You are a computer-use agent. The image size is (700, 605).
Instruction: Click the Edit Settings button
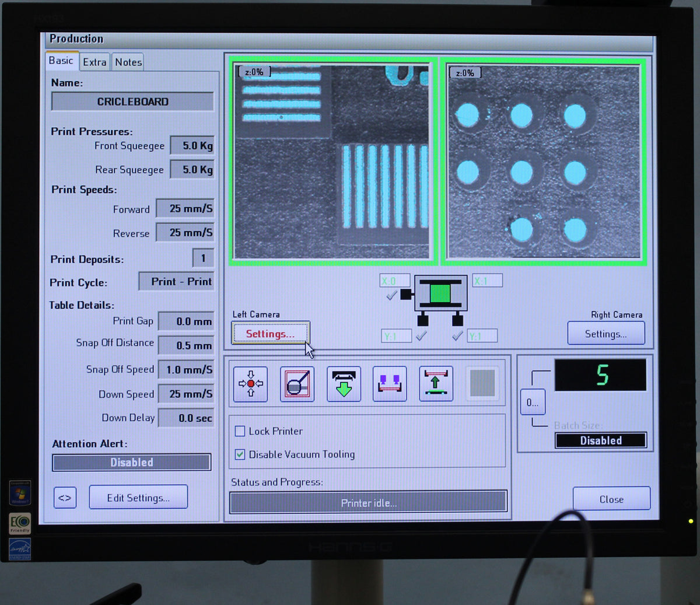[138, 498]
